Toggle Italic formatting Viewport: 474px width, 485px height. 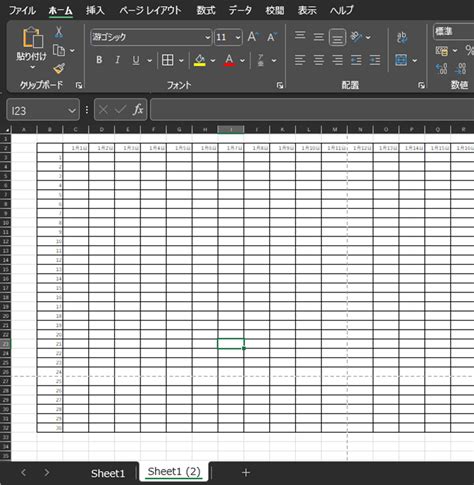[x=117, y=60]
